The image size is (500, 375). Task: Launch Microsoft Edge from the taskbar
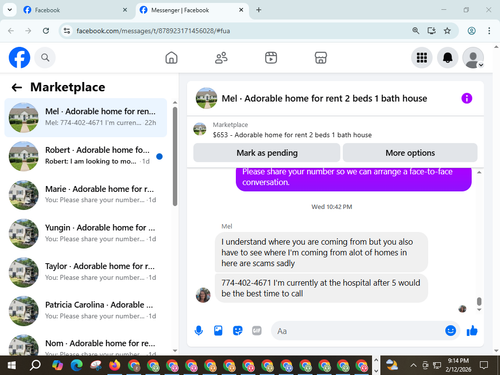click(x=76, y=365)
